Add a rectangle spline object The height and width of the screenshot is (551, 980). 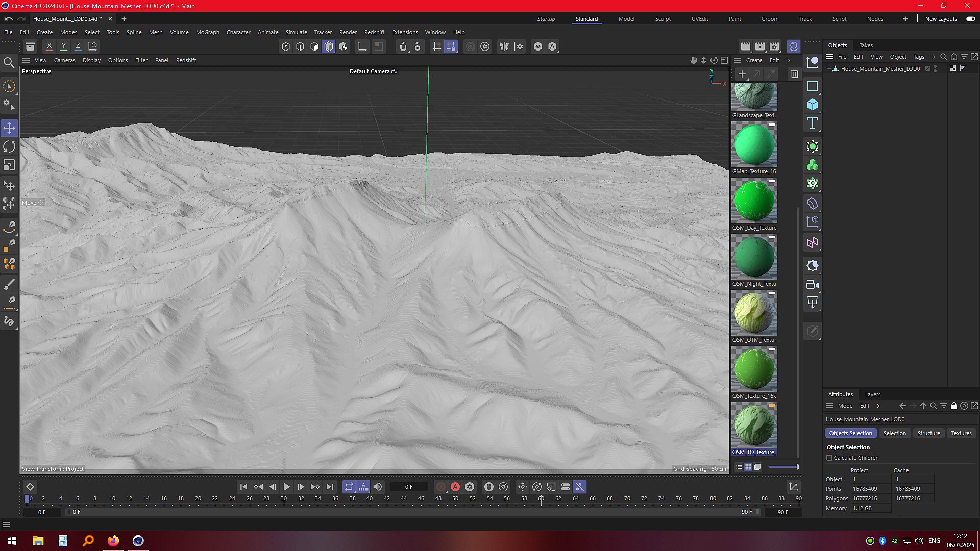pyautogui.click(x=813, y=87)
